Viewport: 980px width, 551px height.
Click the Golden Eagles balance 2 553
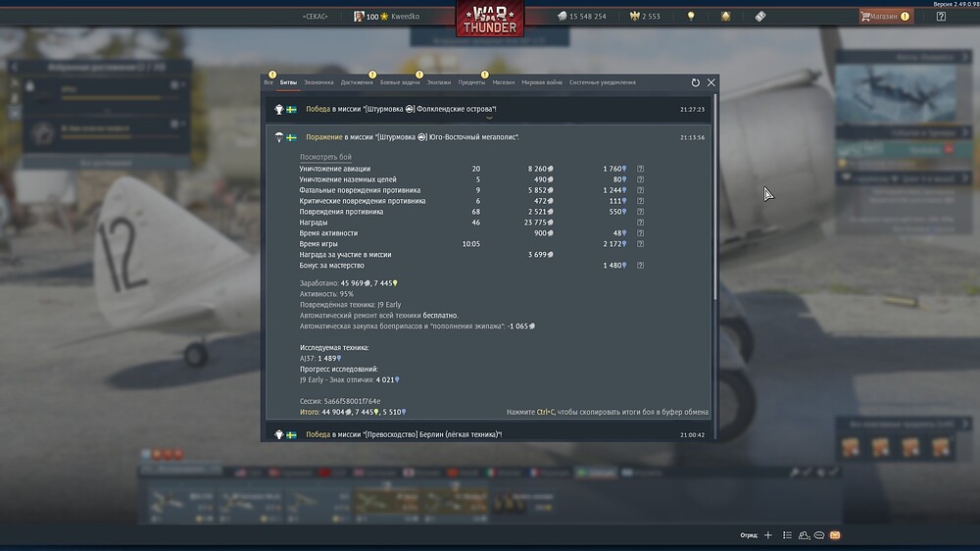[646, 17]
